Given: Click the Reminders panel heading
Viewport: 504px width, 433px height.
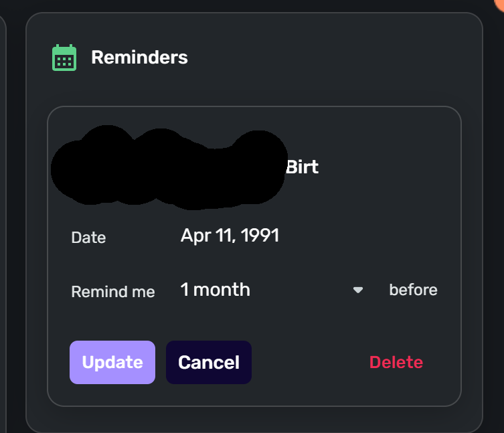Looking at the screenshot, I should point(139,58).
